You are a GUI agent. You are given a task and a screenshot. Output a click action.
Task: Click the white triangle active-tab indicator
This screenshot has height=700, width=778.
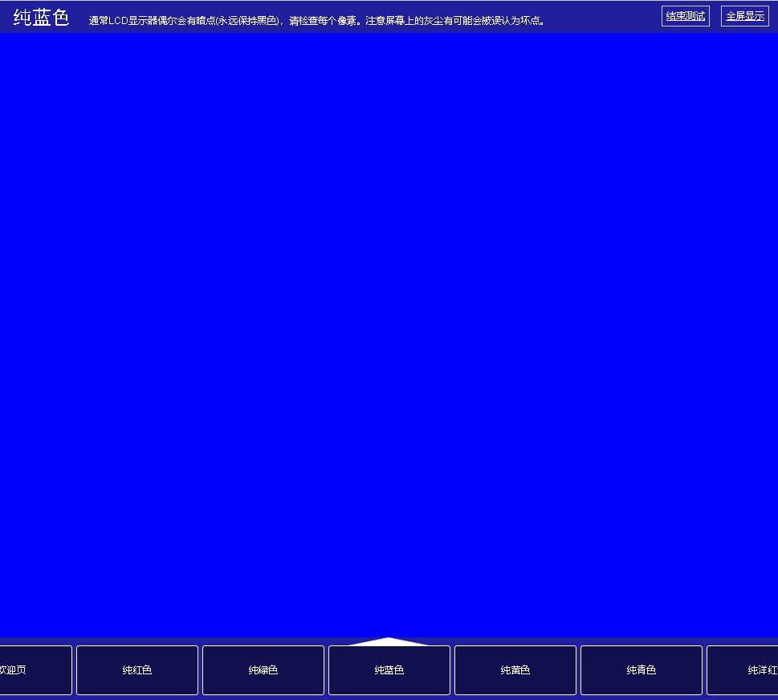coord(389,641)
